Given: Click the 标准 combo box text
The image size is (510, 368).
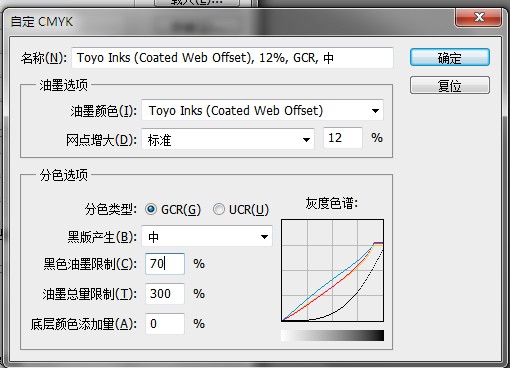Looking at the screenshot, I should (x=160, y=140).
